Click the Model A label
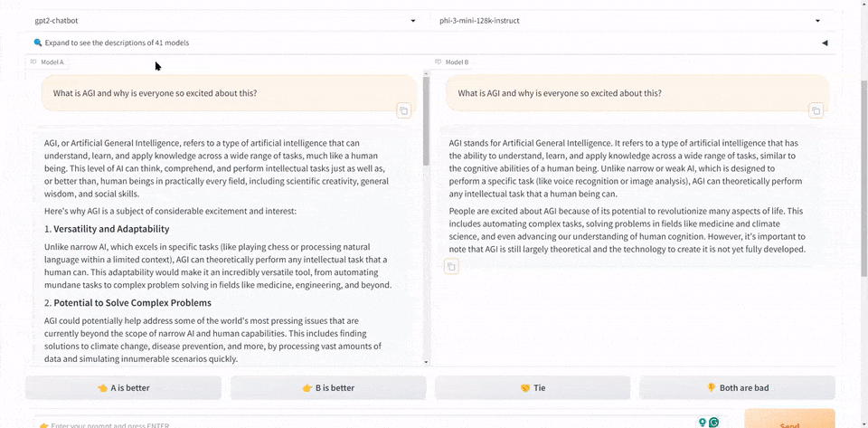 click(47, 62)
